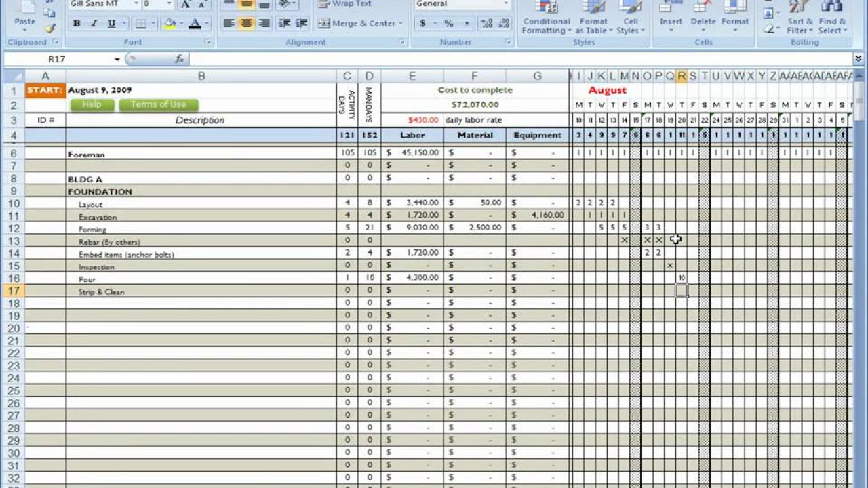Select the '4,160.00' equipment cost cell
Image resolution: width=868 pixels, height=488 pixels.
(x=538, y=216)
